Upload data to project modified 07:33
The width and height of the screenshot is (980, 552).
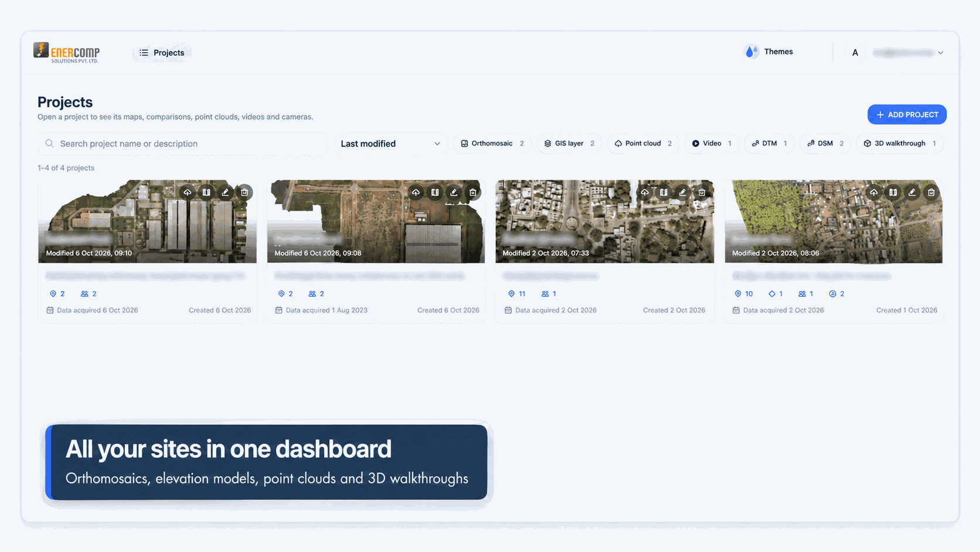[645, 192]
